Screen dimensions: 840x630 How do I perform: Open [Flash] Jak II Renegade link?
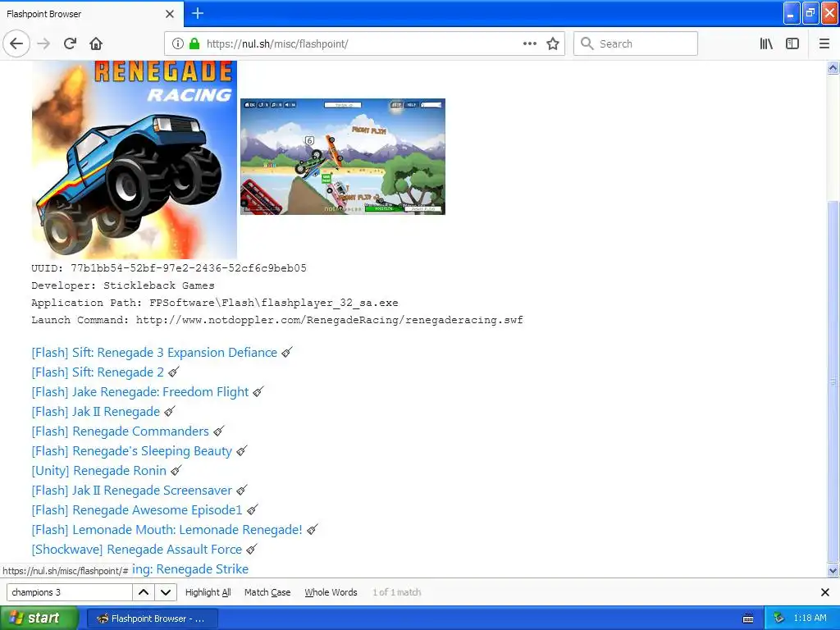95,412
